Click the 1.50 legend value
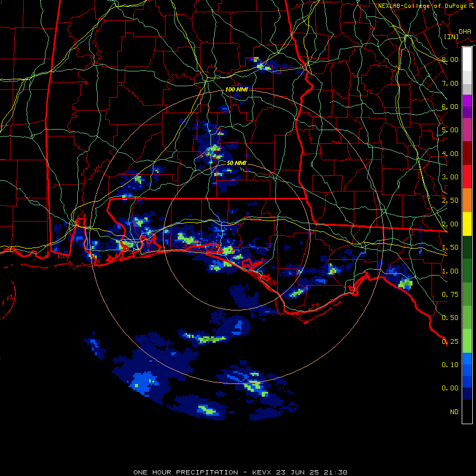 coord(450,248)
